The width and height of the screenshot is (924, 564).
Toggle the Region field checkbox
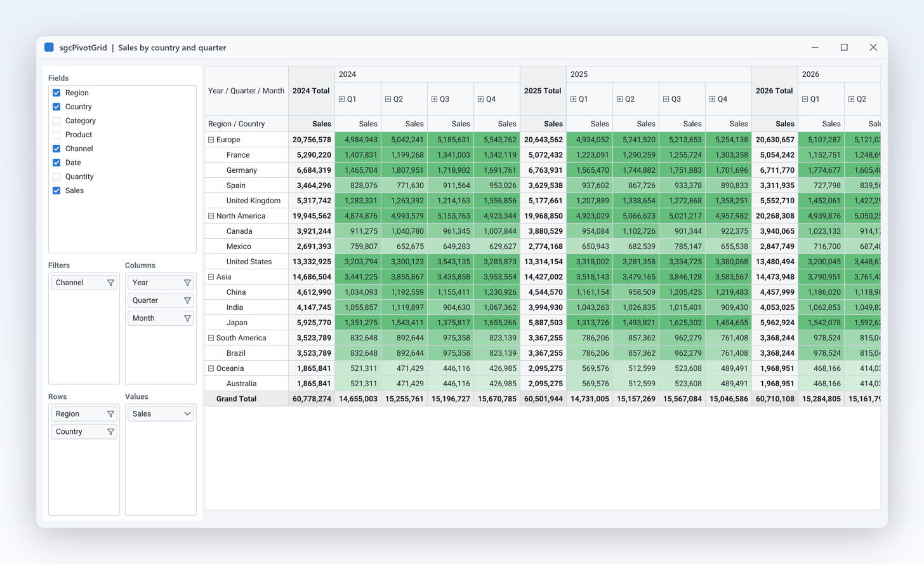click(56, 93)
